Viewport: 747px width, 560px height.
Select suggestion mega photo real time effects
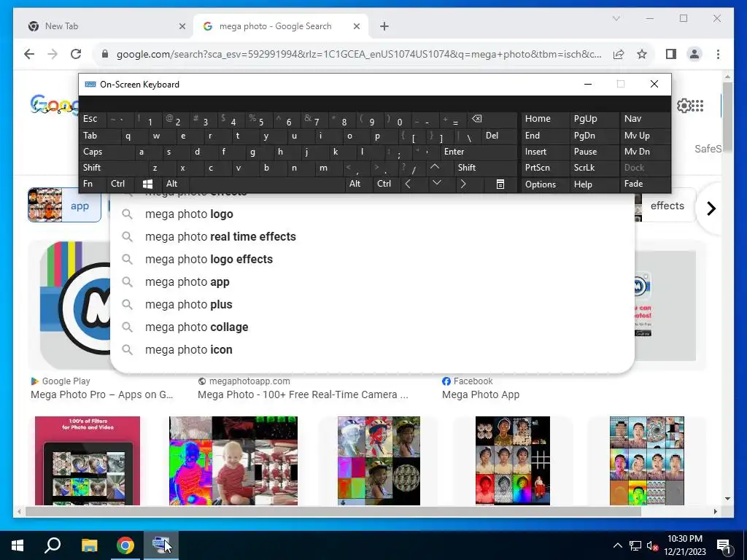(x=372, y=237)
